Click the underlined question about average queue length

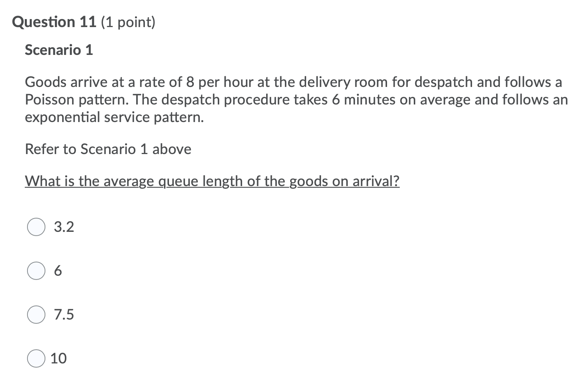point(212,181)
